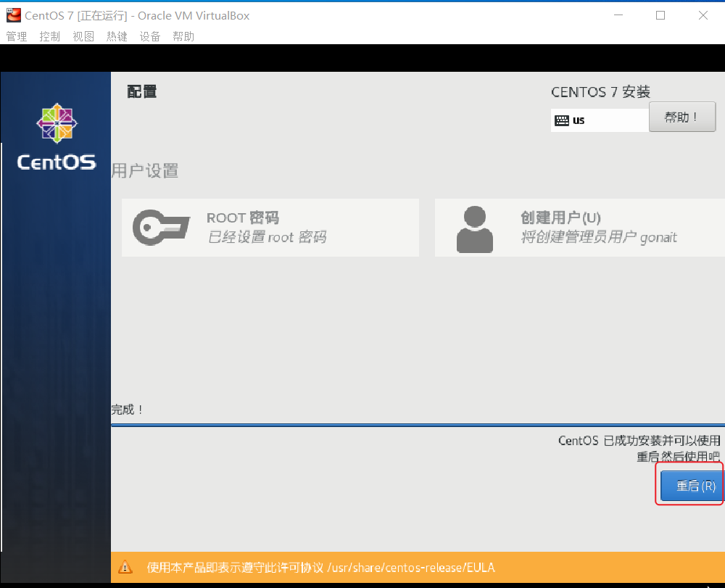Click the VirtualBox app icon in title bar
This screenshot has height=588, width=725.
(13, 15)
